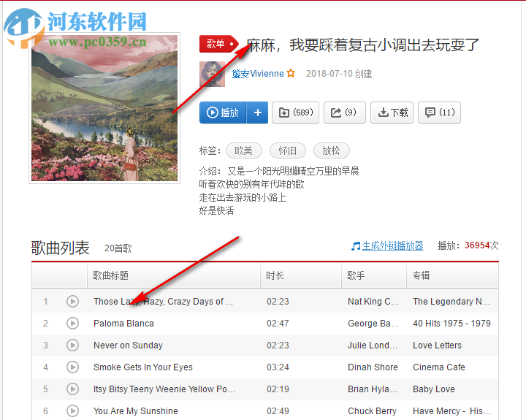This screenshot has width=526, height=420.
Task: Share the playlist via share icon (9)
Action: click(345, 112)
